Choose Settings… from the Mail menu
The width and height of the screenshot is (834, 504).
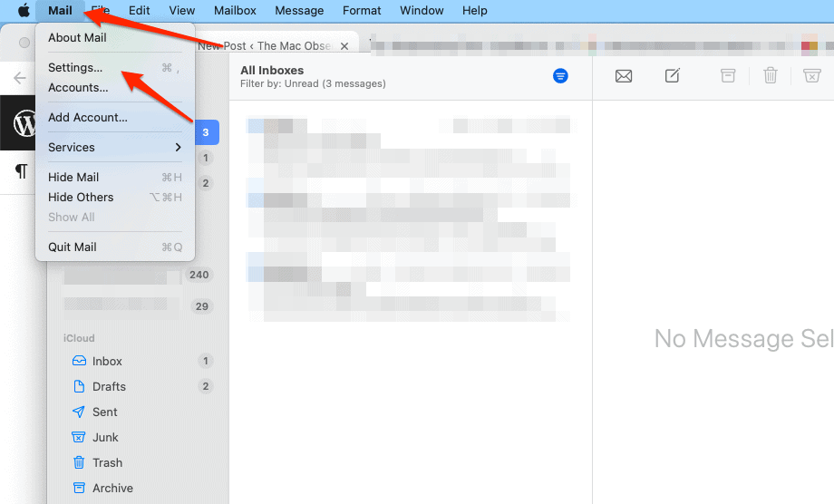pyautogui.click(x=75, y=68)
